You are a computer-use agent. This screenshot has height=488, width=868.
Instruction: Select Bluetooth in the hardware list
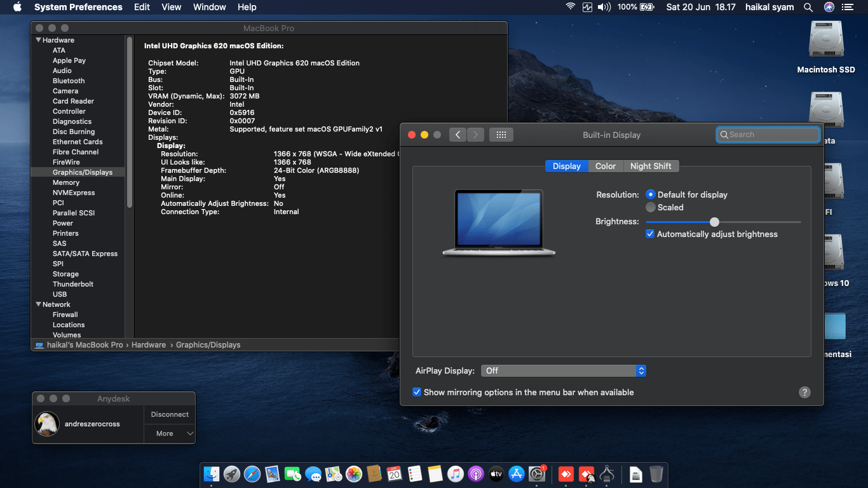coord(69,81)
